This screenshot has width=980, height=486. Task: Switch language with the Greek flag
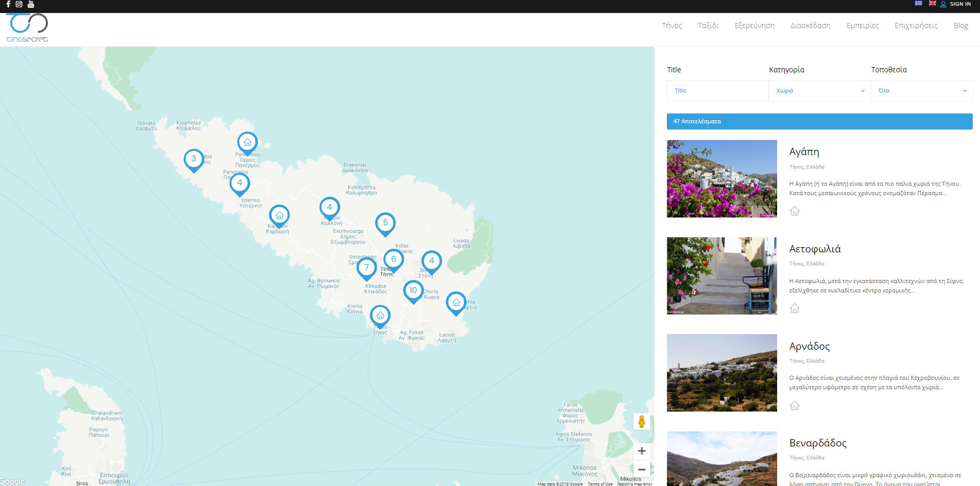tap(919, 4)
